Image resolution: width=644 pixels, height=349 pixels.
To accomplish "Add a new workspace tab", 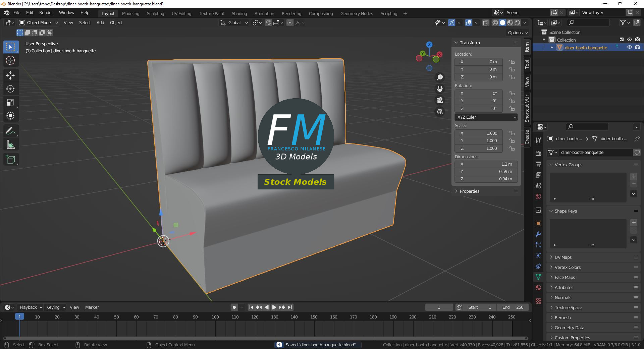I will [x=405, y=14].
